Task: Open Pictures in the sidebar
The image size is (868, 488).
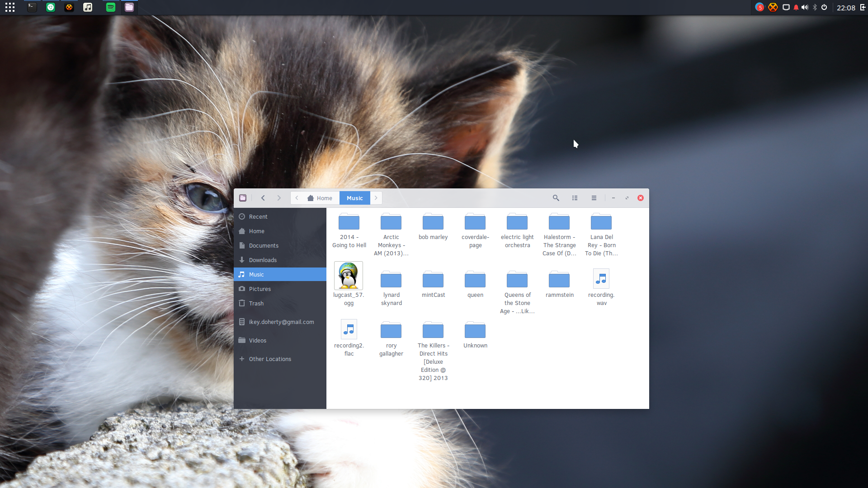Action: [x=280, y=289]
